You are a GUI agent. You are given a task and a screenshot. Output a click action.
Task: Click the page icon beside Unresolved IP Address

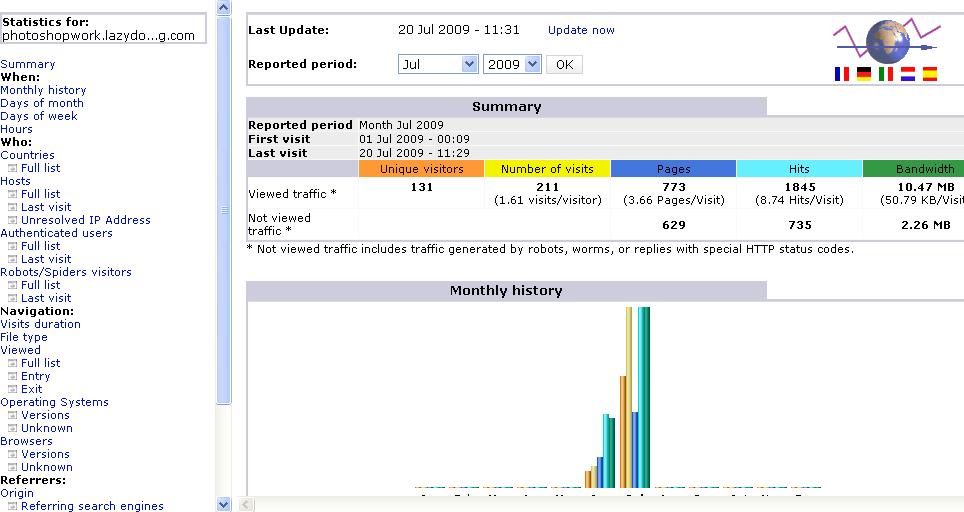point(12,220)
